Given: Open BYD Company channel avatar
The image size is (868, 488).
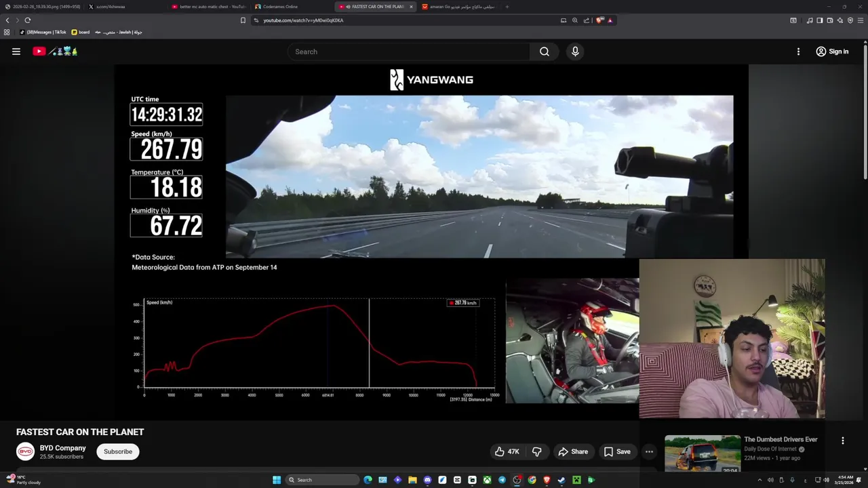Looking at the screenshot, I should tap(25, 451).
